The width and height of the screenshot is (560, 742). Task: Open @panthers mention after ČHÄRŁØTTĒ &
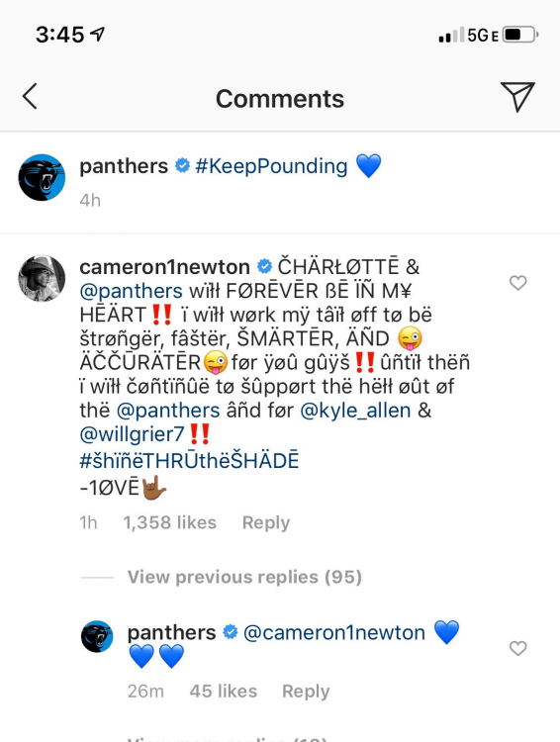tap(132, 291)
